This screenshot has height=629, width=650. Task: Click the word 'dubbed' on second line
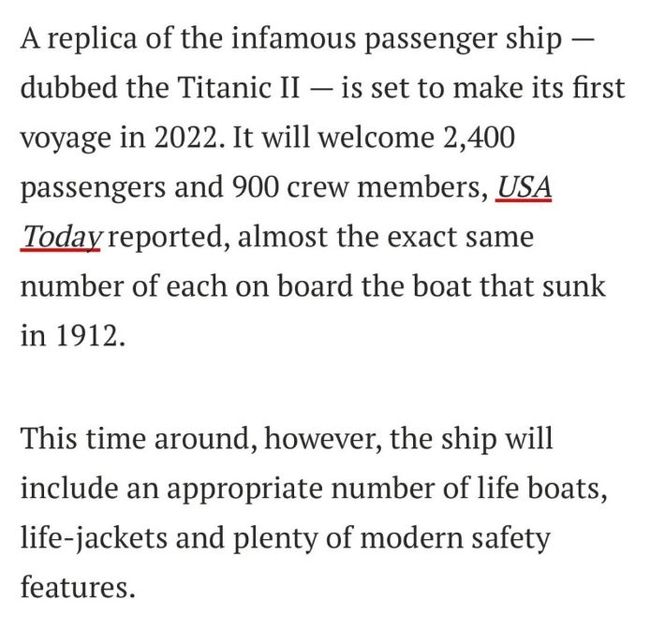pyautogui.click(x=69, y=88)
